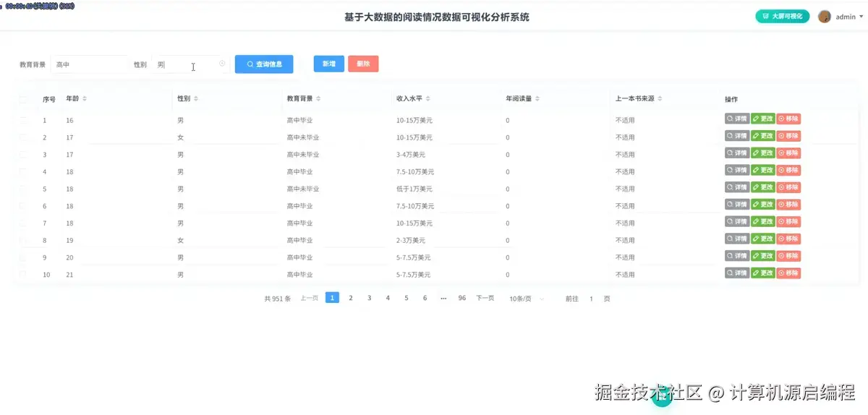Sort table by 上一本书来源 column sort icon

pos(661,98)
